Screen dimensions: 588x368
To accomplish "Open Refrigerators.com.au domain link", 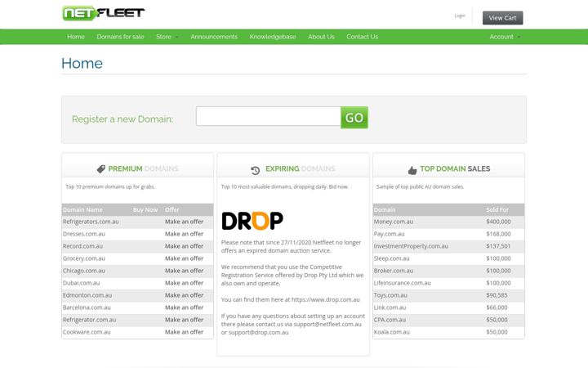I will [91, 222].
